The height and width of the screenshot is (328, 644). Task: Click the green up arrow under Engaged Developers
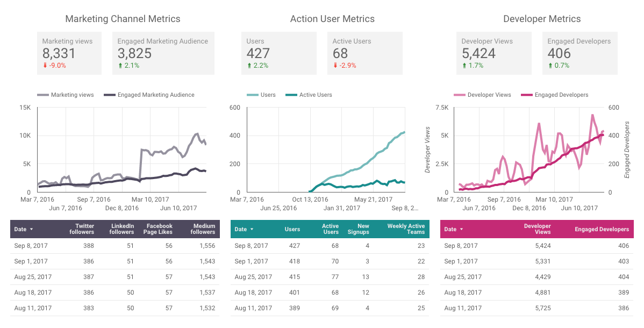(x=550, y=66)
